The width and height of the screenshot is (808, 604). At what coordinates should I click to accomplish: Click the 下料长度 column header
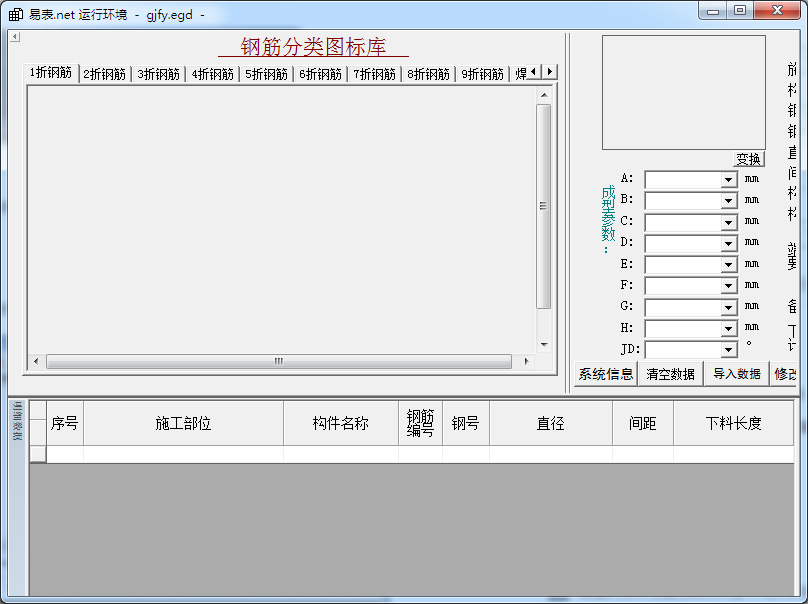(x=733, y=423)
